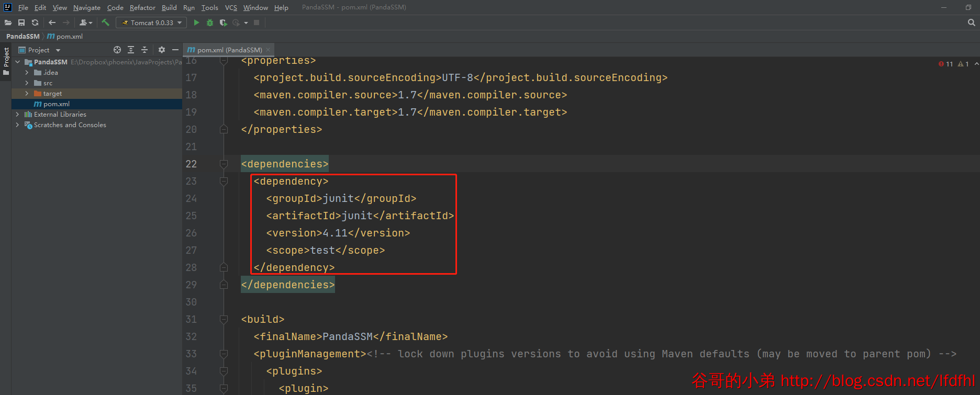Open the Code With Me user icon
Screen dimensions: 980x395
click(x=86, y=22)
